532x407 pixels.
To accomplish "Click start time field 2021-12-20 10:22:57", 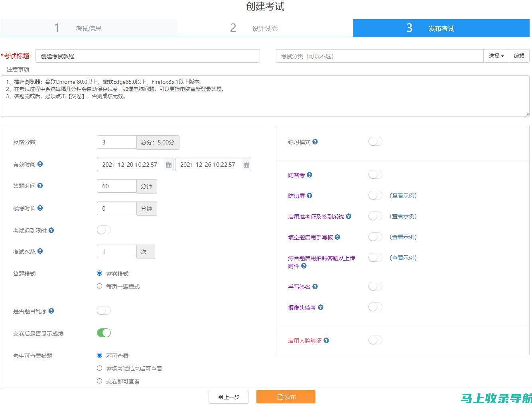I will tap(130, 165).
